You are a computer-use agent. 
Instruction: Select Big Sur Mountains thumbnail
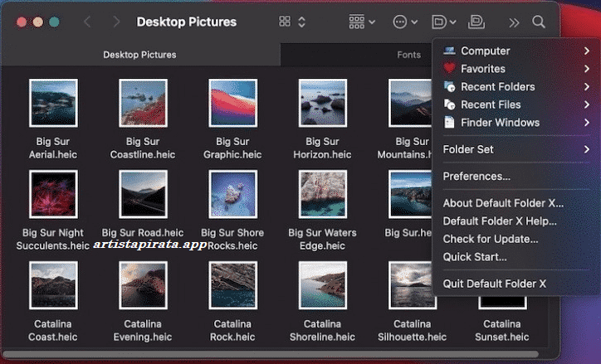click(x=410, y=103)
